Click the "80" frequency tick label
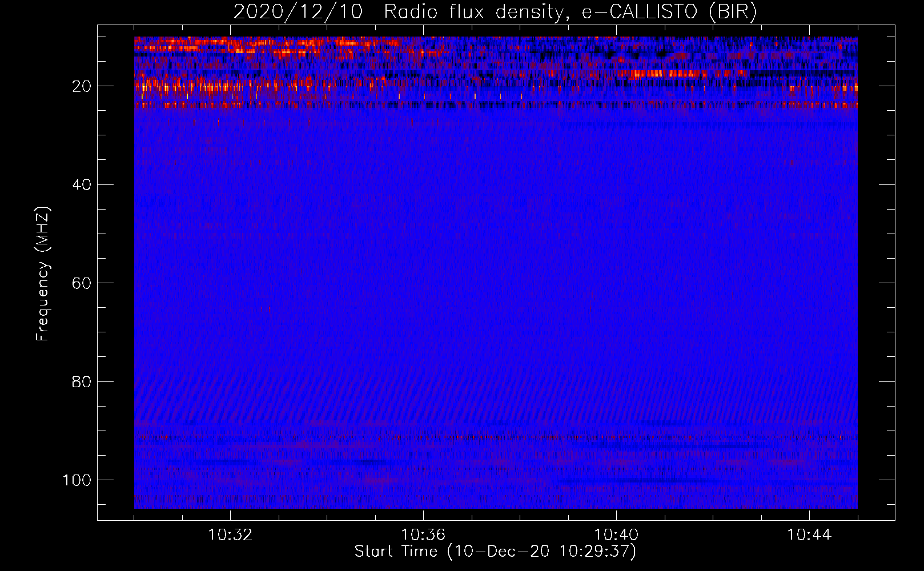924x571 pixels. [x=82, y=381]
